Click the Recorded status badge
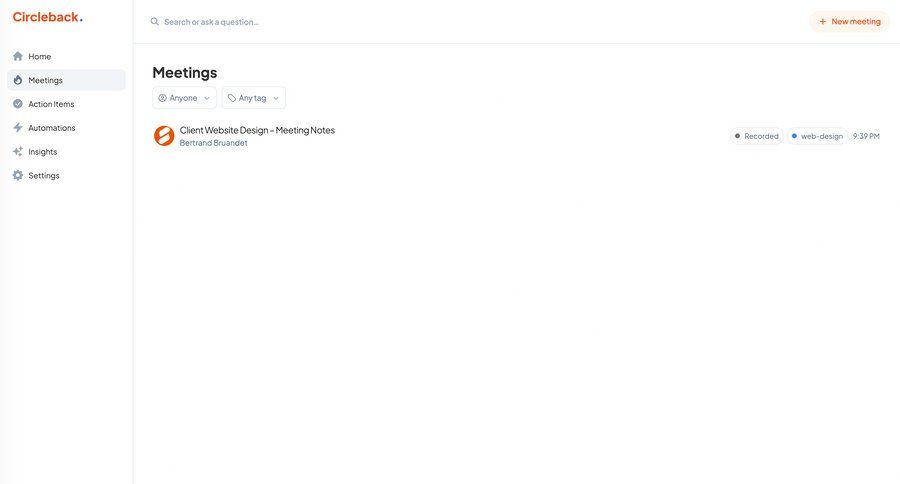 pyautogui.click(x=756, y=136)
